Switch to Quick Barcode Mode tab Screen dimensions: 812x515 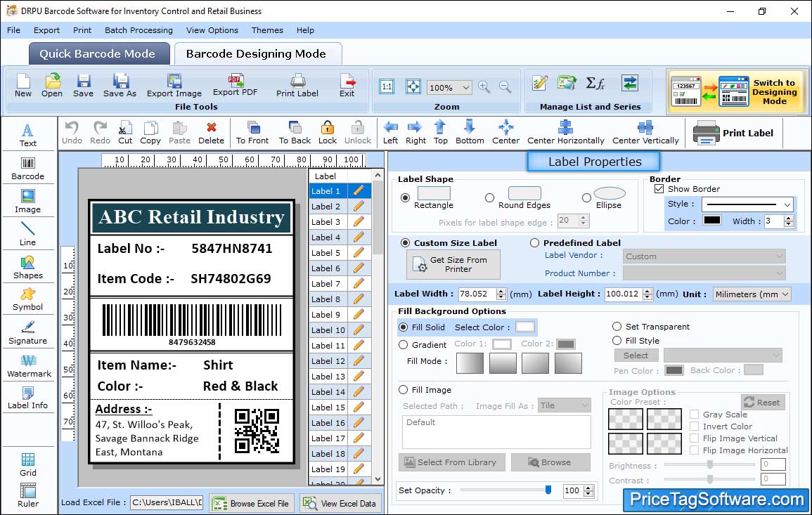(x=99, y=54)
